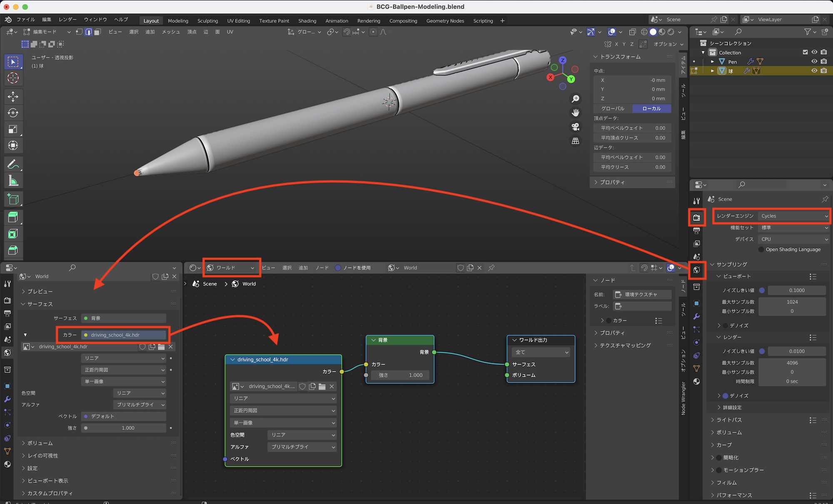
Task: Open the ウィンドウ menu in the top bar
Action: point(95,20)
